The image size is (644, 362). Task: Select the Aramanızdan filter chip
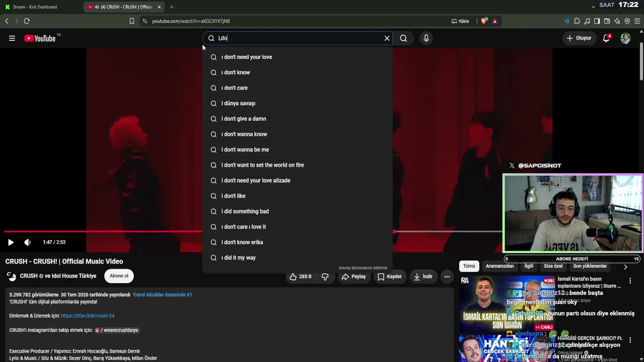pos(500,266)
